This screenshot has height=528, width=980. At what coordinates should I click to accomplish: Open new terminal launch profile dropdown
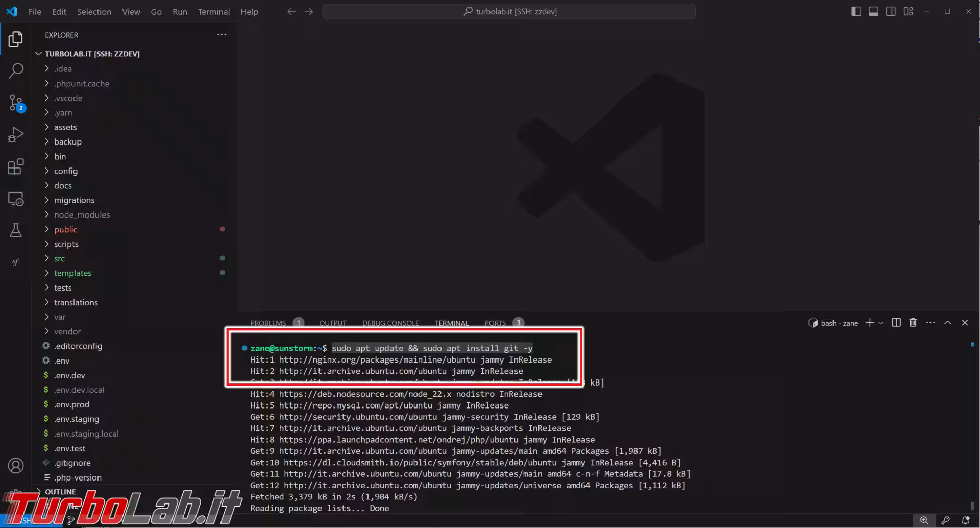(881, 323)
